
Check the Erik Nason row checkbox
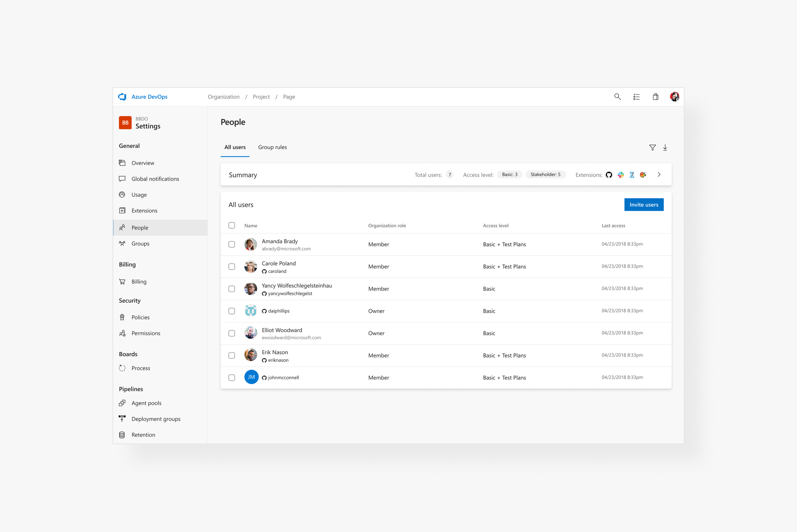pos(232,356)
